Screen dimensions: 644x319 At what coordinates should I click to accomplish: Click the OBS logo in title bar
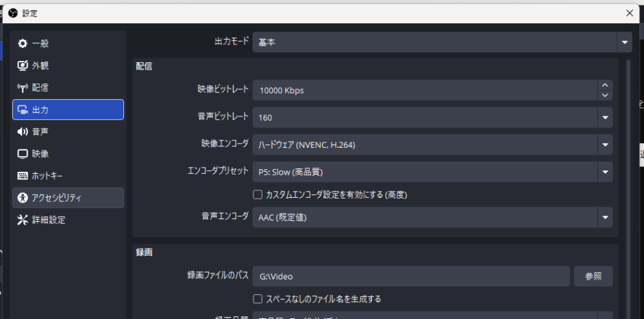(13, 13)
